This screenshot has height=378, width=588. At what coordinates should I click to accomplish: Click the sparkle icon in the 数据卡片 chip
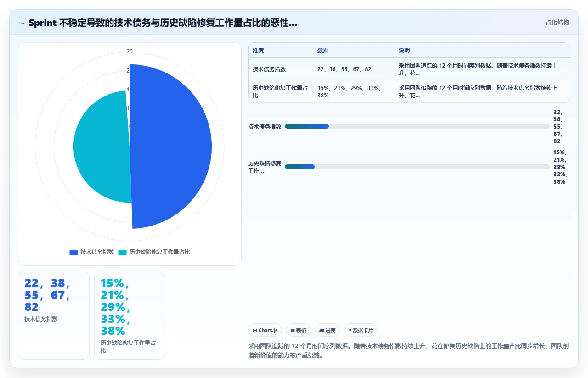(x=350, y=330)
